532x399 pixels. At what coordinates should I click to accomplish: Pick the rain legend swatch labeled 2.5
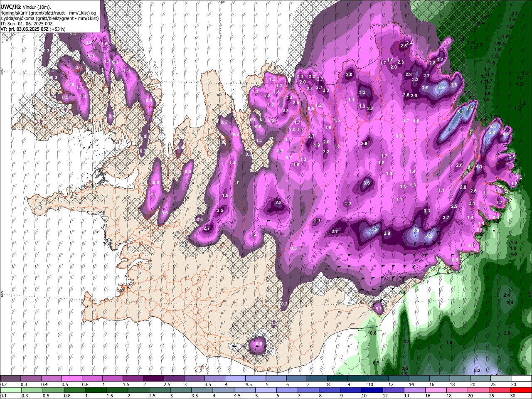tap(159, 390)
